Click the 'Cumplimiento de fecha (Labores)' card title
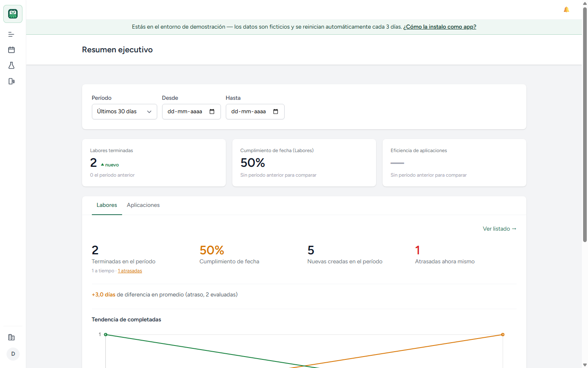Screen dimensions: 588x368 (277, 150)
